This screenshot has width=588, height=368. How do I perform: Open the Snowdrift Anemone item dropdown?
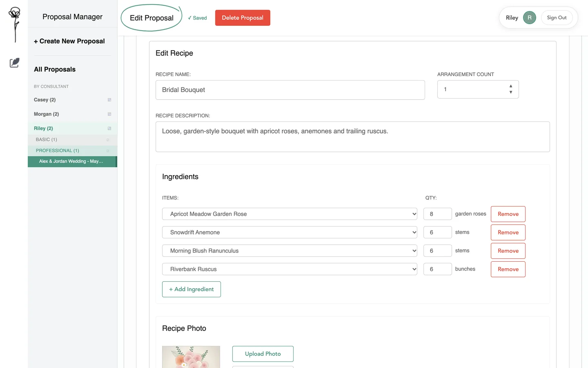coord(290,232)
